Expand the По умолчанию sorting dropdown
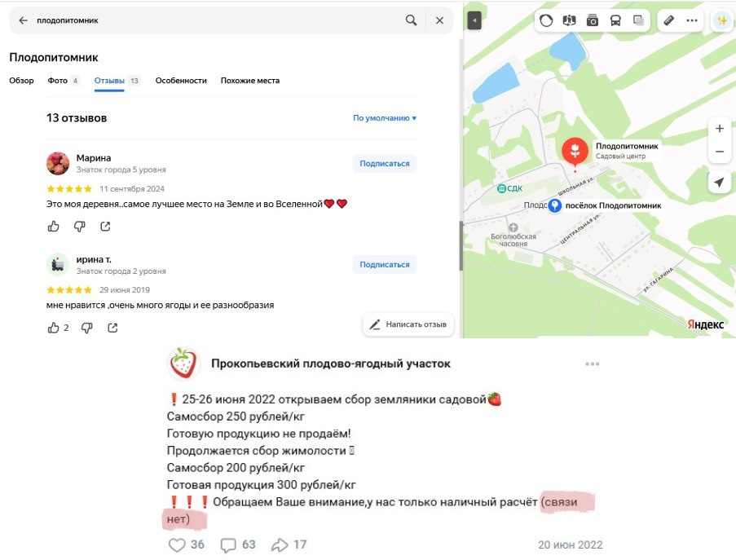 [385, 118]
